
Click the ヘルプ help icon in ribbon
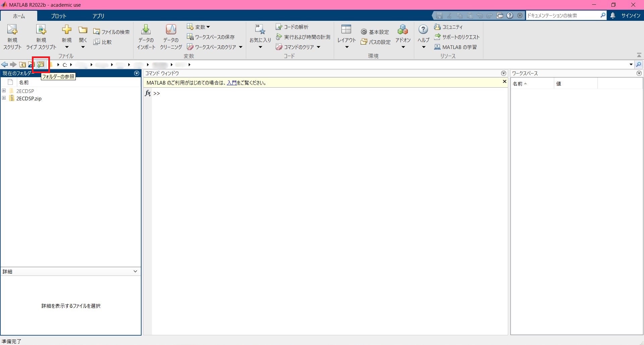pyautogui.click(x=423, y=30)
